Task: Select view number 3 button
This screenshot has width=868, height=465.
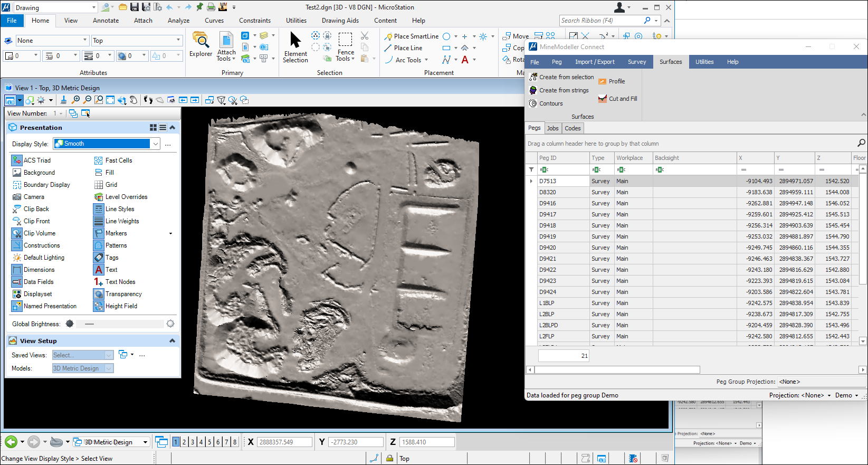Action: point(193,442)
